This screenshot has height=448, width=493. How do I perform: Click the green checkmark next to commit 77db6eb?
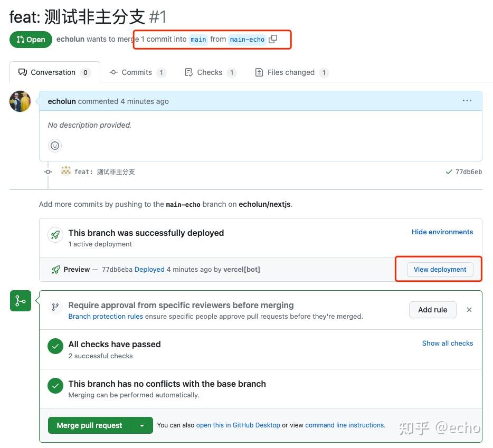point(449,171)
